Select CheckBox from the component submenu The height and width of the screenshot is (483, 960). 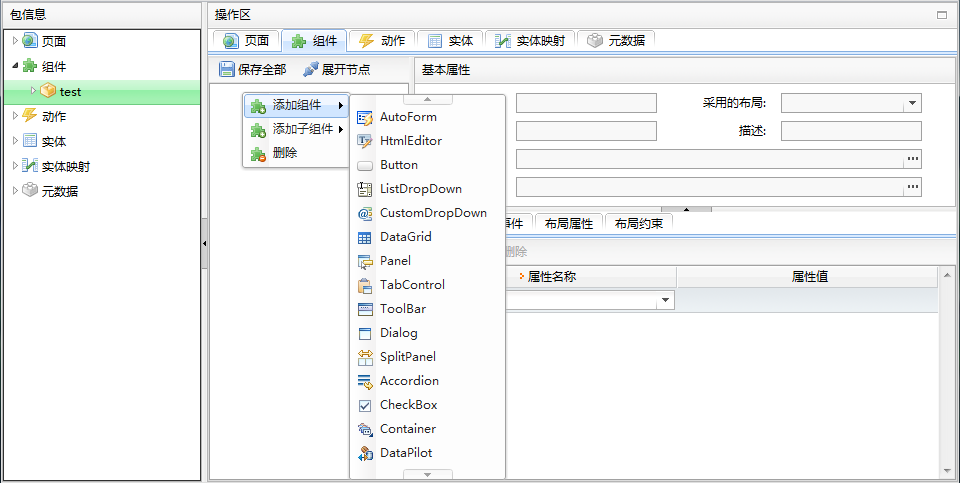click(x=408, y=405)
